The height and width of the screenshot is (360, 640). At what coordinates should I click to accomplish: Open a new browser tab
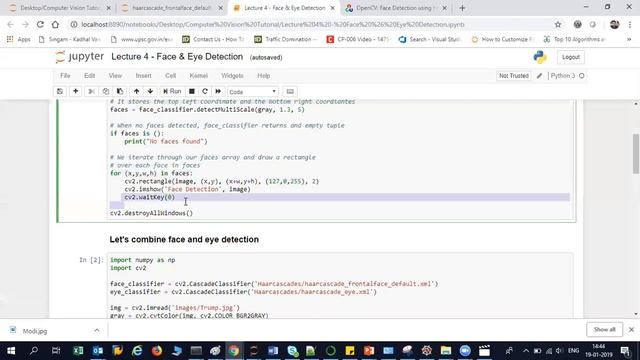(x=462, y=8)
